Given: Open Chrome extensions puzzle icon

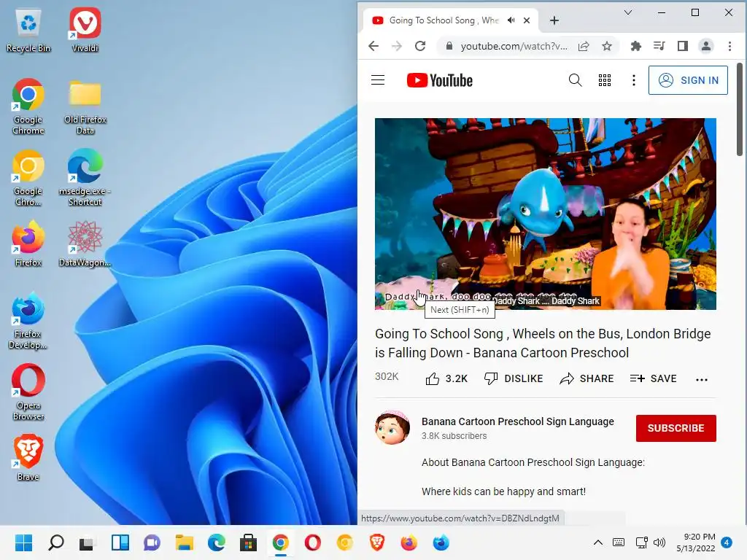Looking at the screenshot, I should coord(635,46).
